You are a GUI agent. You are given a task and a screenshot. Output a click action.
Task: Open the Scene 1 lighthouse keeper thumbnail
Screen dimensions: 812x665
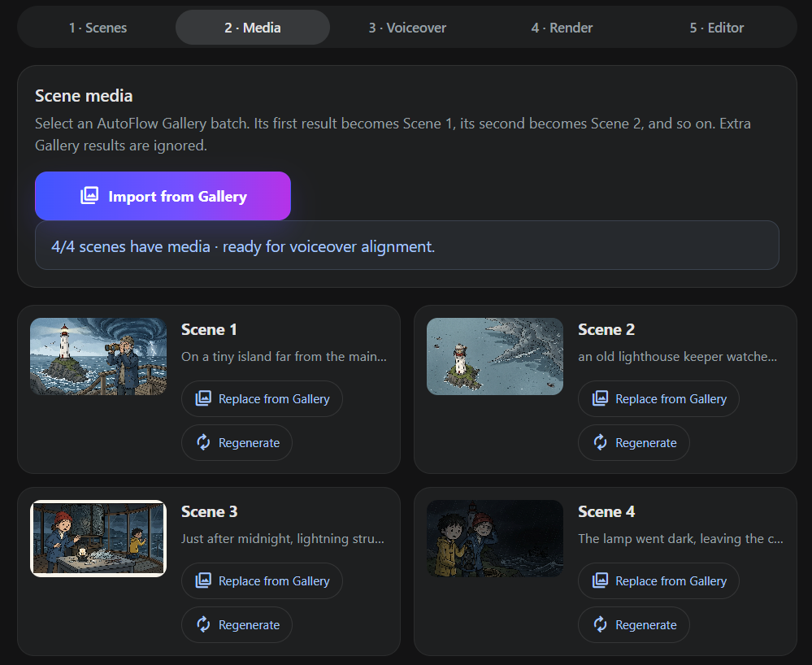click(x=98, y=356)
